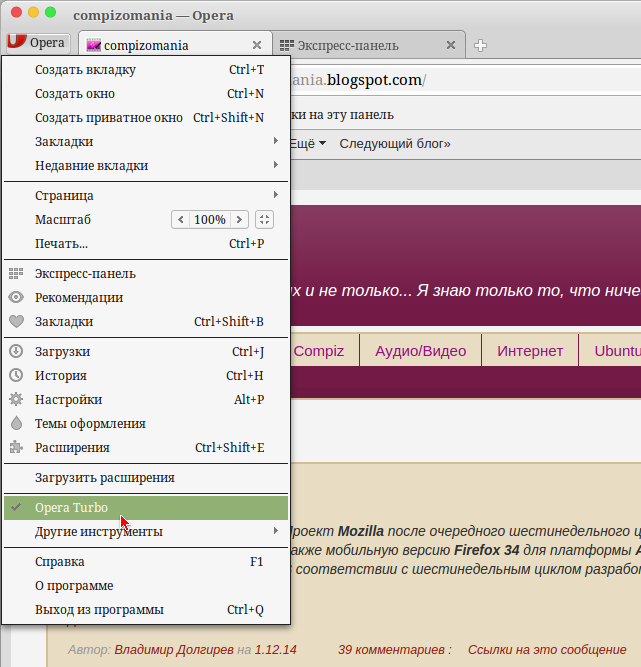641x667 pixels.
Task: Click the Ctrl+Shift+B shortcut text
Action: 229,321
